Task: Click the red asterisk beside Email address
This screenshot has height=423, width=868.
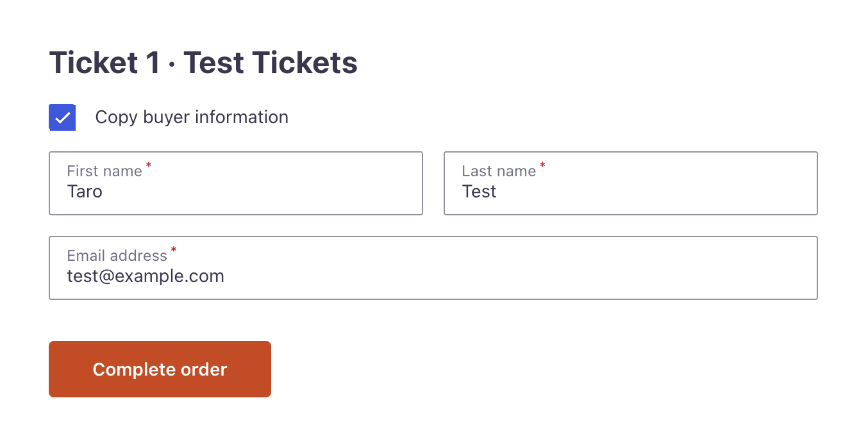Action: [174, 251]
